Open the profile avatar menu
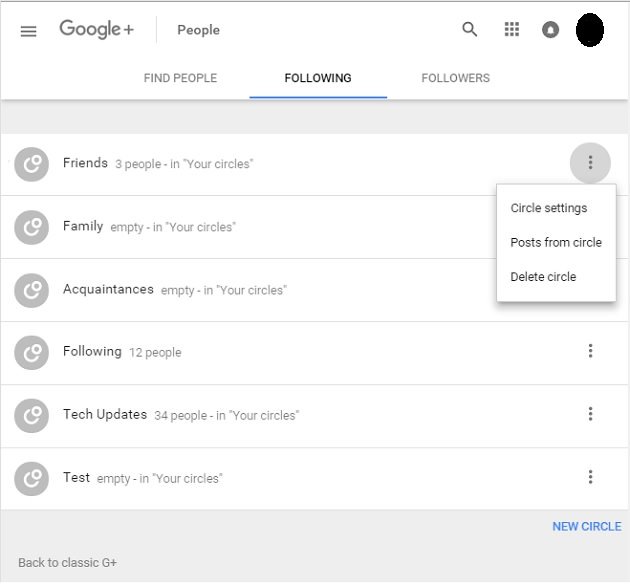Image resolution: width=630 pixels, height=586 pixels. coord(589,30)
